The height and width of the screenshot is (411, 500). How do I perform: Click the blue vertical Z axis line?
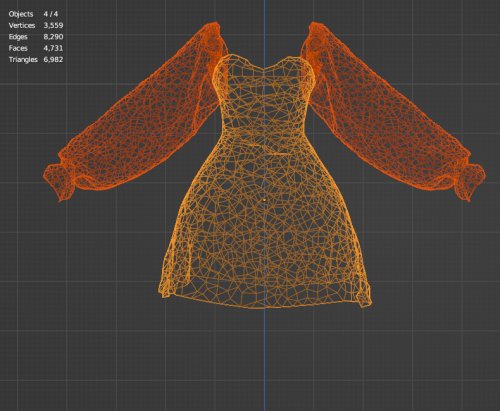[x=265, y=360]
